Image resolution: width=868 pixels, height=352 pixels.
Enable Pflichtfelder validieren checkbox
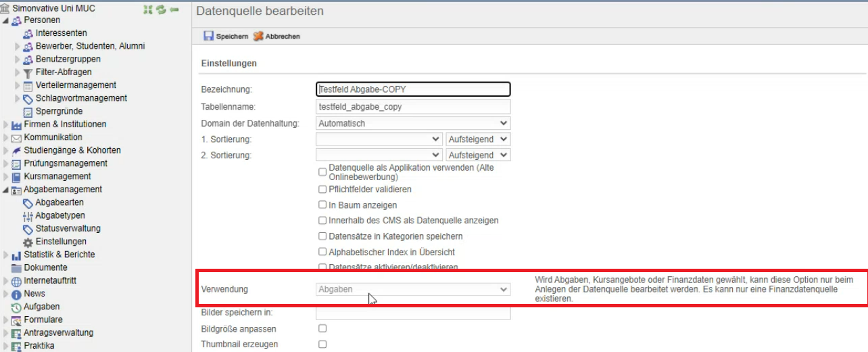322,190
